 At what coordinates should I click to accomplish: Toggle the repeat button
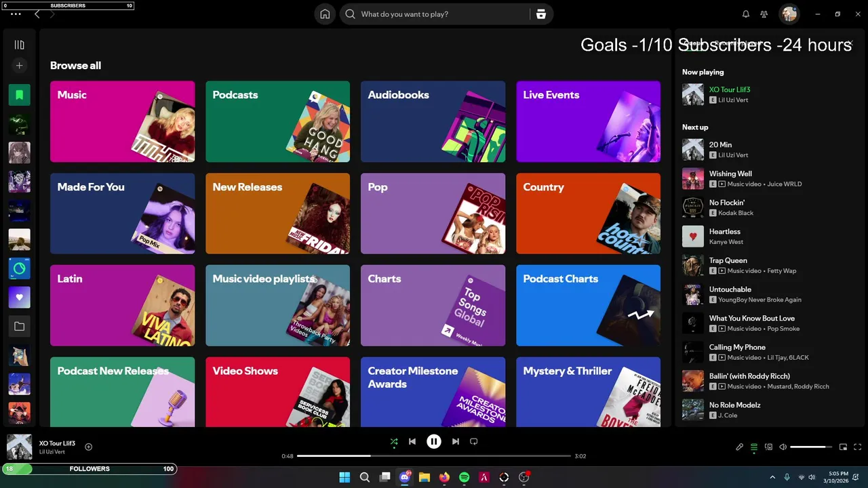(474, 441)
